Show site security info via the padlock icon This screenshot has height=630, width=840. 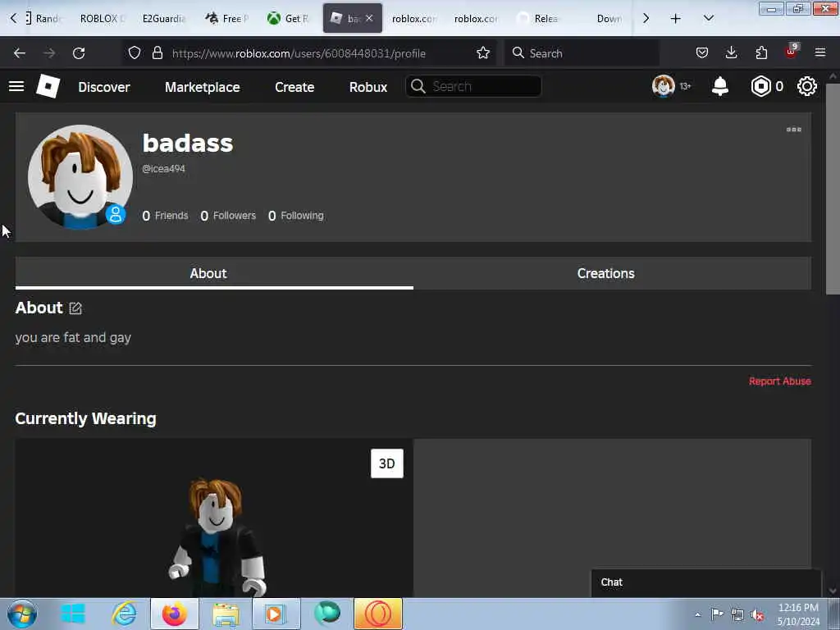[157, 53]
